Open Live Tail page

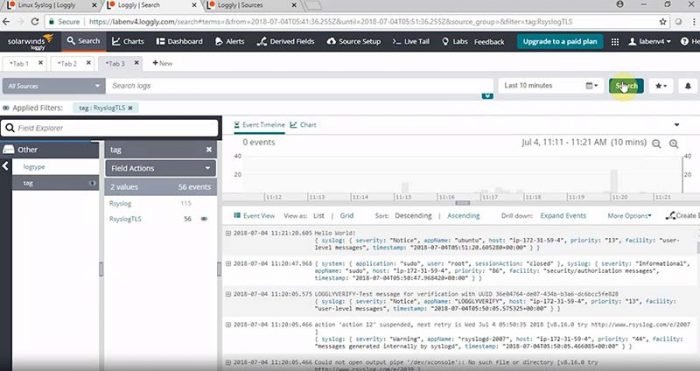[411, 42]
